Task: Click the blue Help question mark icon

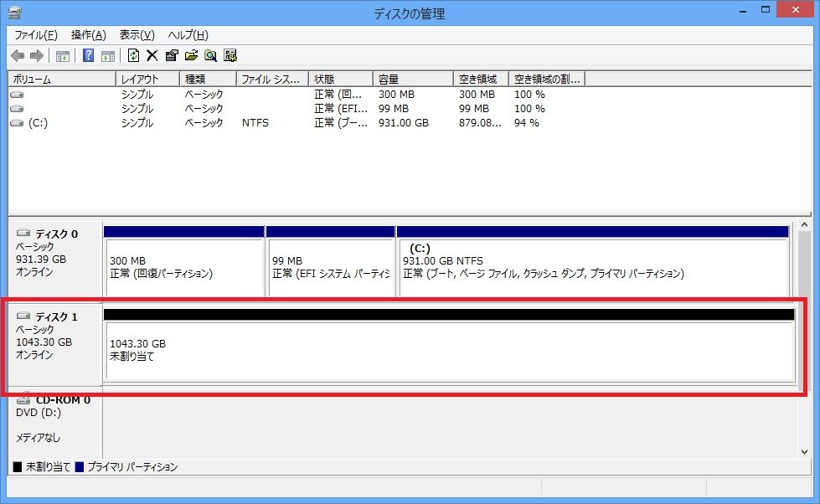Action: point(89,55)
